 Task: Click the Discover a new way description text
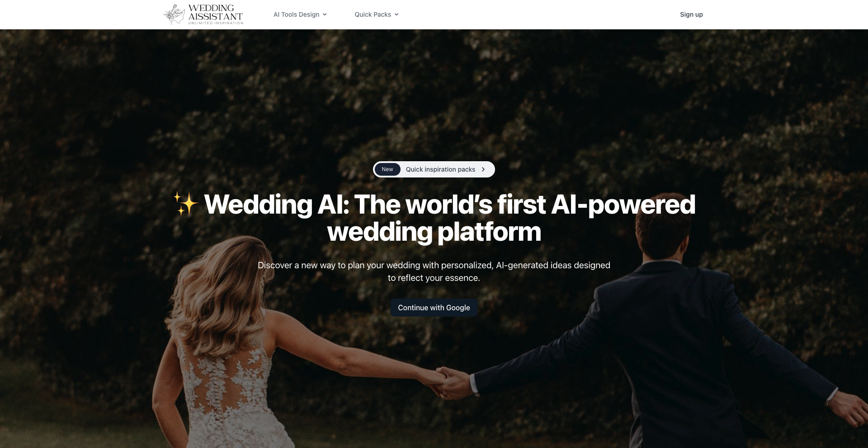click(x=434, y=271)
